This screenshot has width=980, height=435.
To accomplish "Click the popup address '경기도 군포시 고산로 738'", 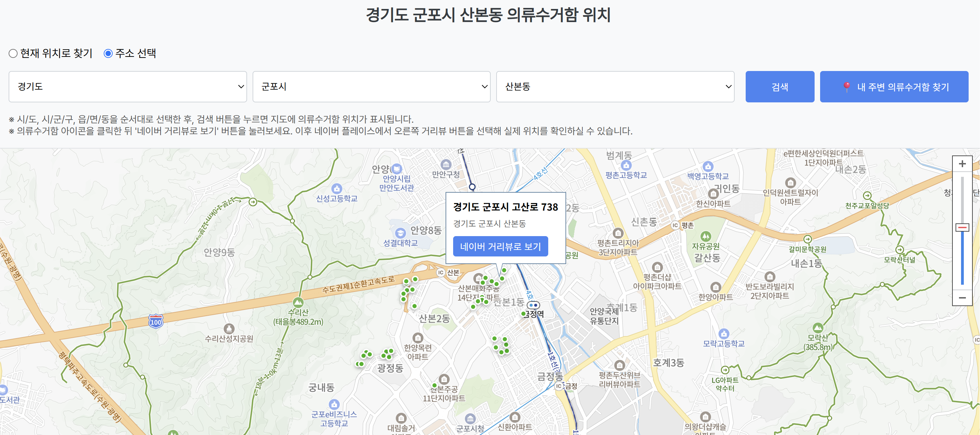I will pos(505,207).
